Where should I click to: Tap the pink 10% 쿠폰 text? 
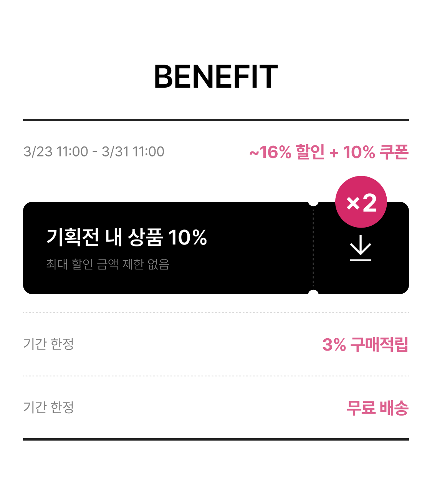[x=376, y=152]
